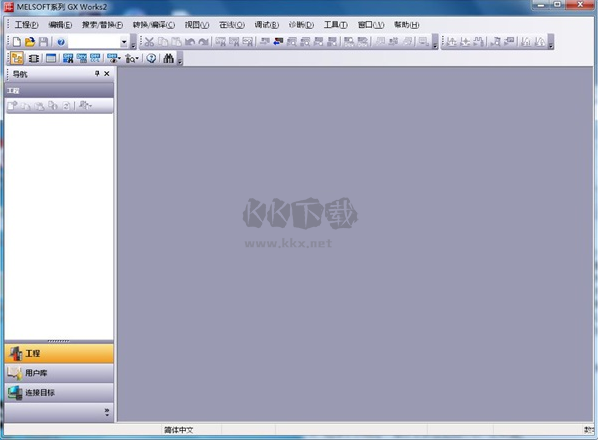Expand the monitor eye icon dropdown arrow
Viewport: 598px width, 441px height.
click(x=119, y=59)
